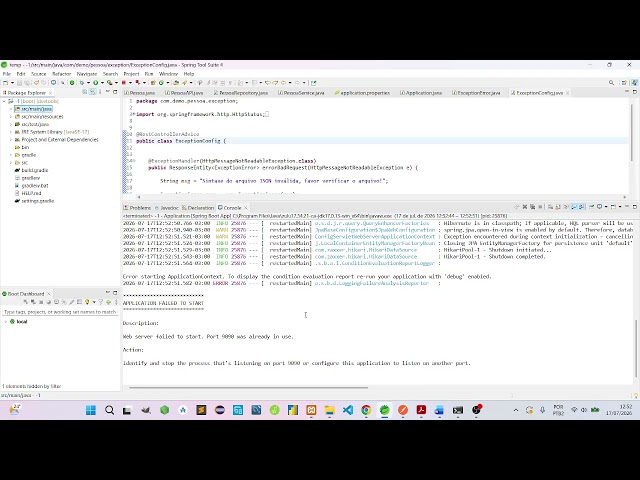Select HELP.md in Package Explorer
640x480 pixels.
(x=31, y=193)
